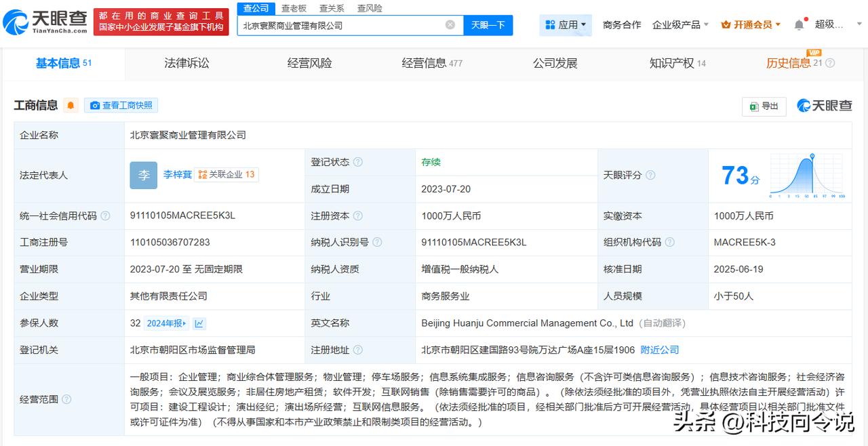The width and height of the screenshot is (868, 446).
Task: Switch to 查风险 search tab
Action: (370, 8)
